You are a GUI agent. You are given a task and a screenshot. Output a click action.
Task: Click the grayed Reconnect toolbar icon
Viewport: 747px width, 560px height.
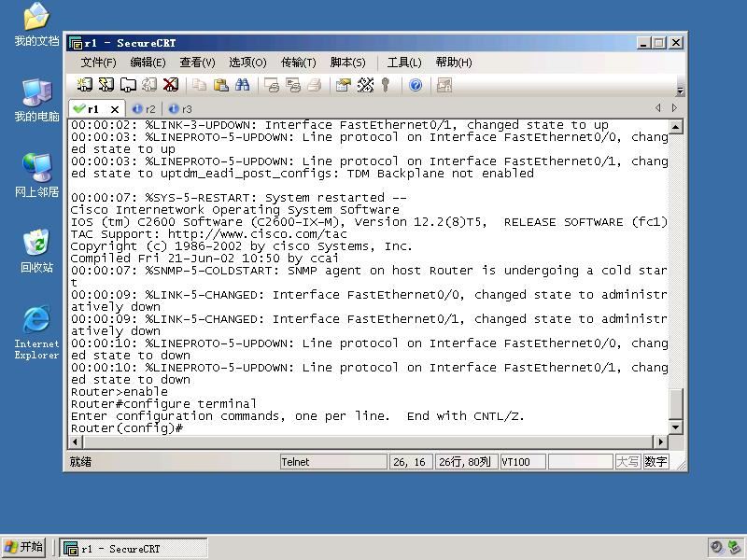click(x=149, y=85)
